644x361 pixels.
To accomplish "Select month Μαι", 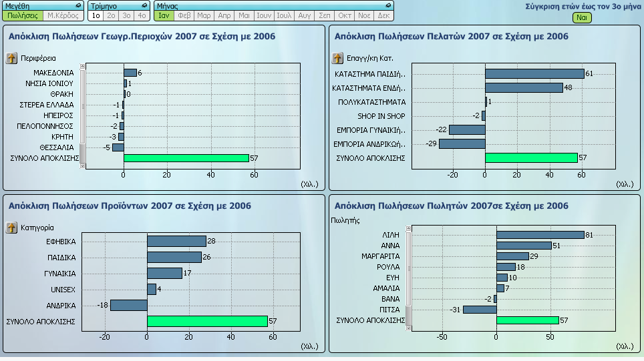I will (x=244, y=15).
